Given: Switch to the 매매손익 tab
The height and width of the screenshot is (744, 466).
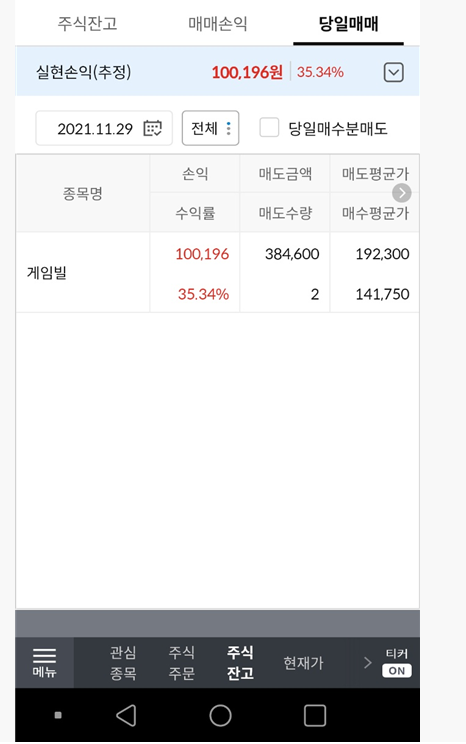Looking at the screenshot, I should tap(218, 24).
